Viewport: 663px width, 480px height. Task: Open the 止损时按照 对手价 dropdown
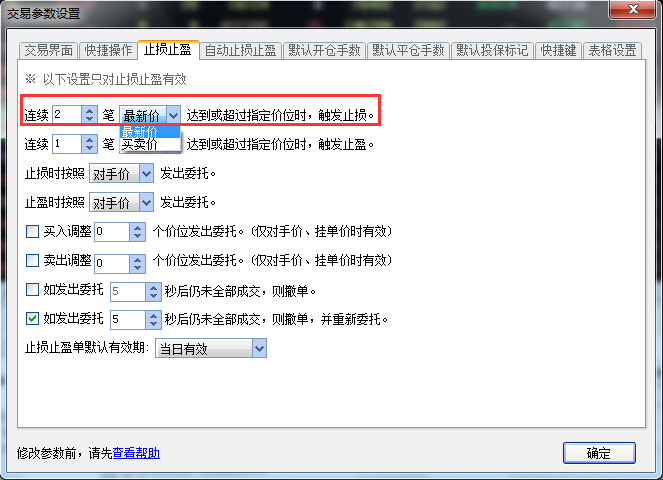tap(146, 173)
